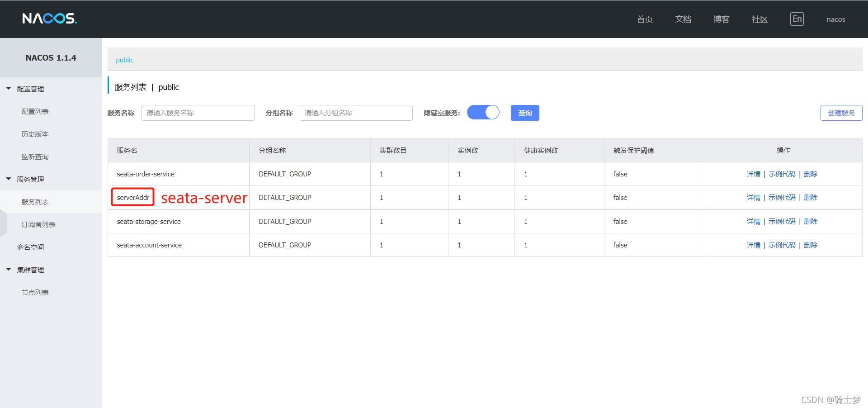The width and height of the screenshot is (868, 408).
Task: Toggle the hide empty services switch
Action: (483, 112)
